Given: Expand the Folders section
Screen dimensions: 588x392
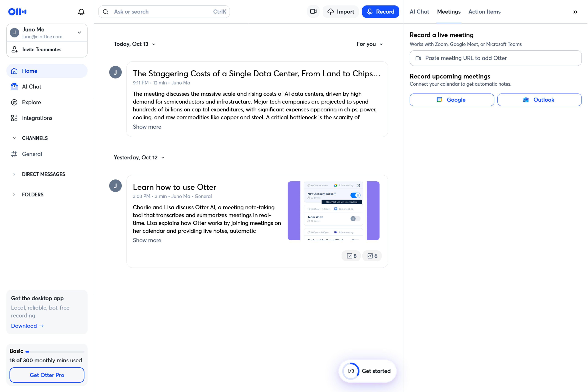Looking at the screenshot, I should (14, 194).
